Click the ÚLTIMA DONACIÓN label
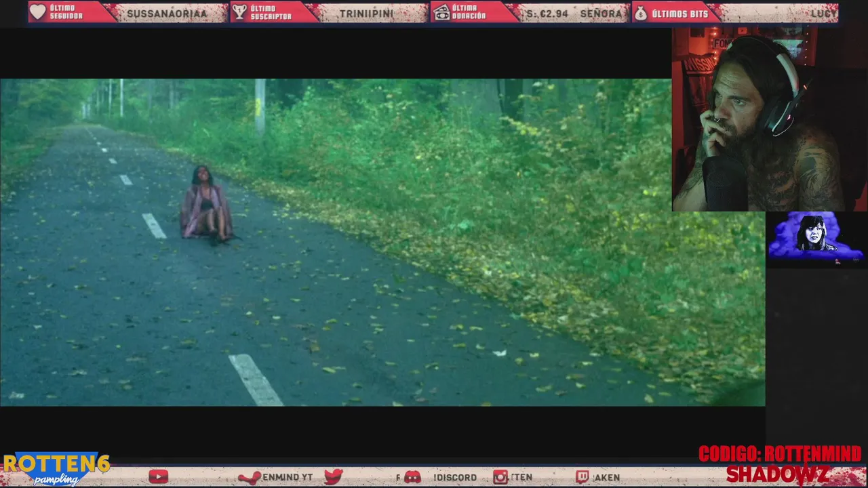 (469, 12)
